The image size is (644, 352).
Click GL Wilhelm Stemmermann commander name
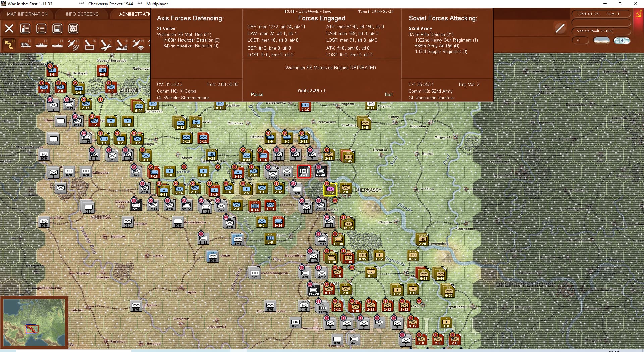(x=183, y=98)
